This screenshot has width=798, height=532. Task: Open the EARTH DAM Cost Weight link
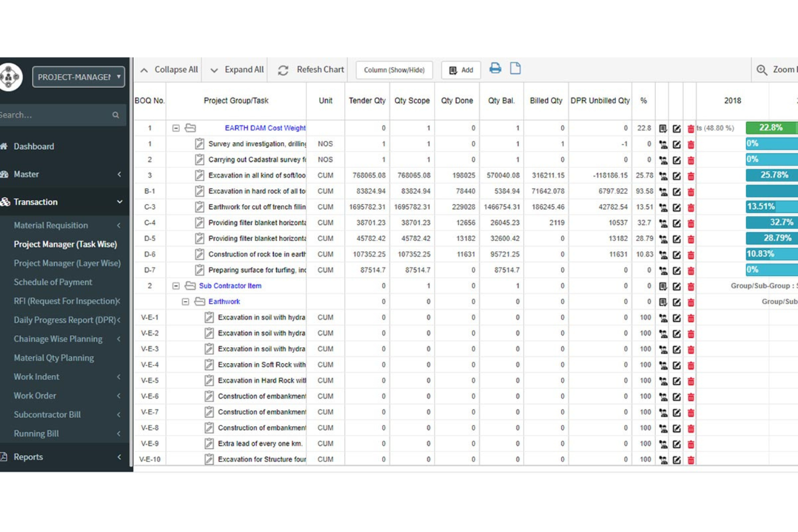click(x=265, y=128)
